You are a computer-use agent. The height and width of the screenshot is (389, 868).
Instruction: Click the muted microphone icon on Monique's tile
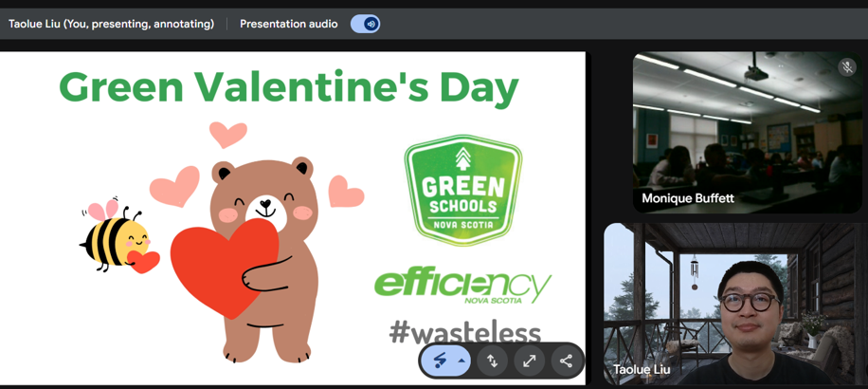click(846, 67)
